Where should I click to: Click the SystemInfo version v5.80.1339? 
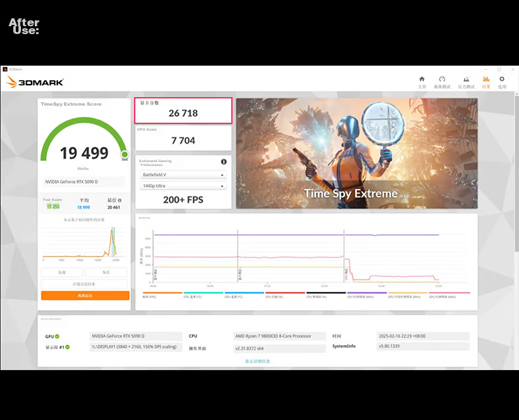pyautogui.click(x=422, y=346)
